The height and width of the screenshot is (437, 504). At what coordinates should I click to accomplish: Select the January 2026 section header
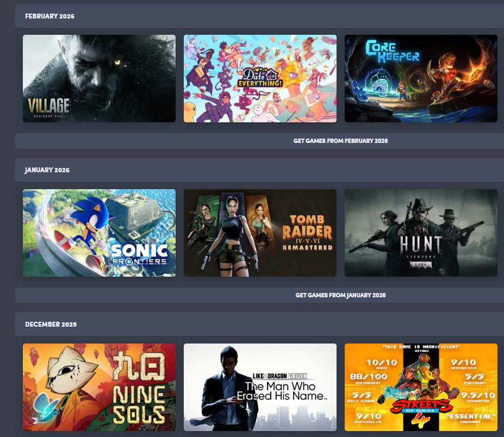pos(259,170)
